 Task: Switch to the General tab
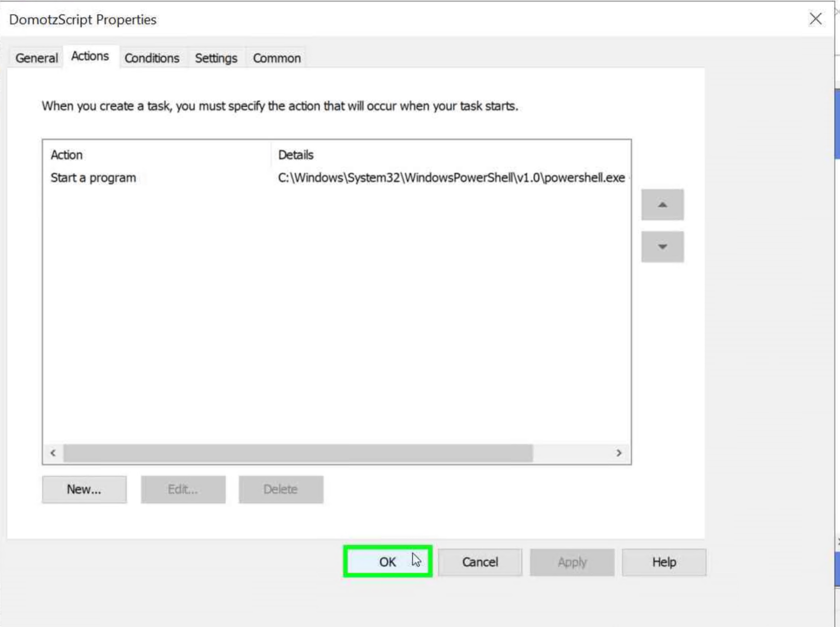tap(35, 57)
